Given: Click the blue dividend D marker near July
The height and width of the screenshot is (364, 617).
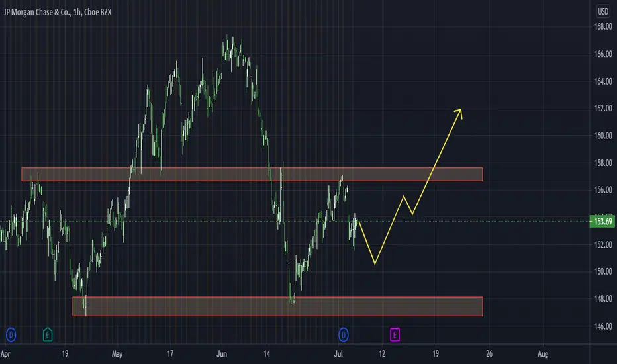Looking at the screenshot, I should 343,335.
